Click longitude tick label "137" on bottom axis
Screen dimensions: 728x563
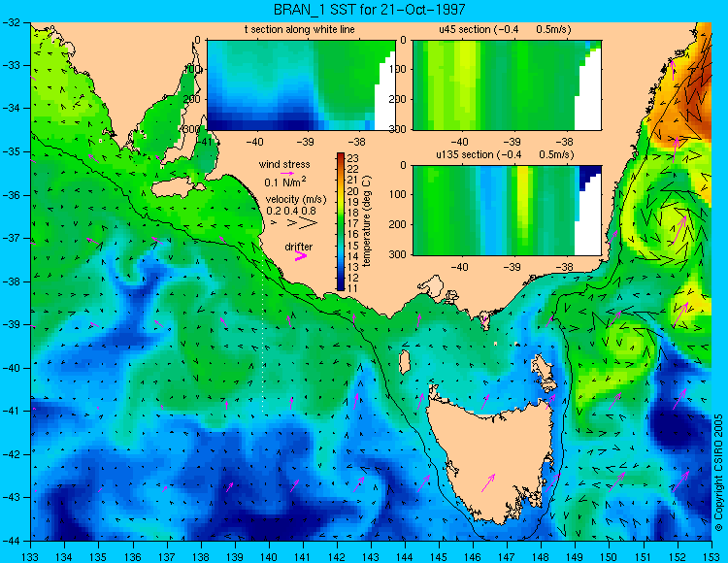pos(167,557)
